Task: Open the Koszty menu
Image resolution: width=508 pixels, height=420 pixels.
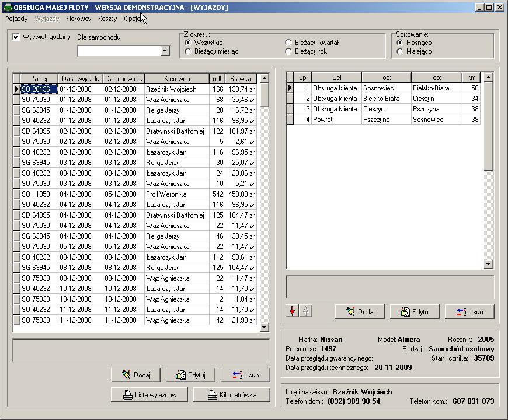Action: tap(107, 19)
